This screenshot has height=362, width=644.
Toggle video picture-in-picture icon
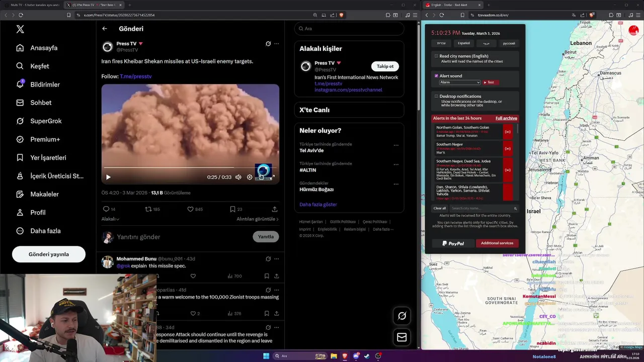[261, 177]
